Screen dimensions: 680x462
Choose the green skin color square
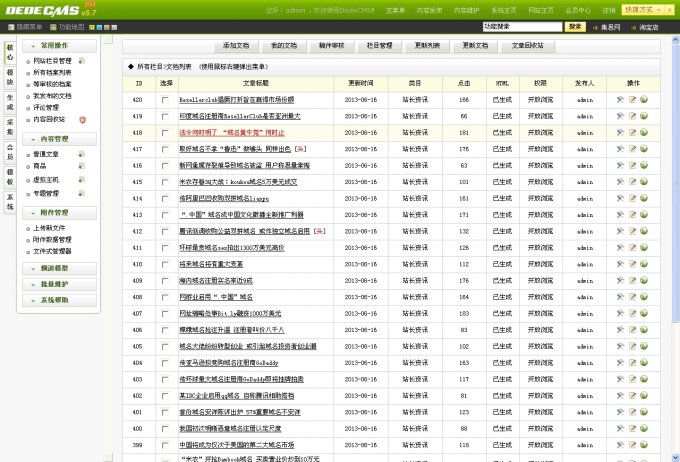(x=92, y=27)
